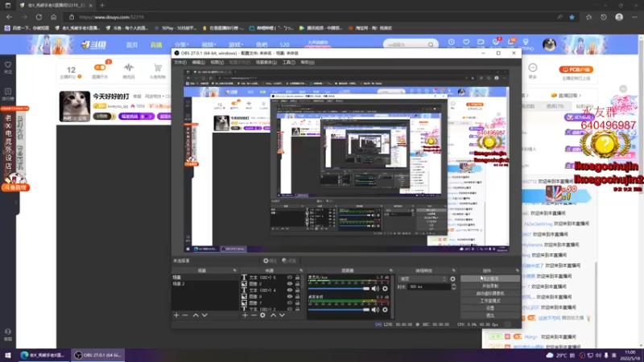Click the browser favorite star icon
The image size is (644, 362).
click(572, 17)
